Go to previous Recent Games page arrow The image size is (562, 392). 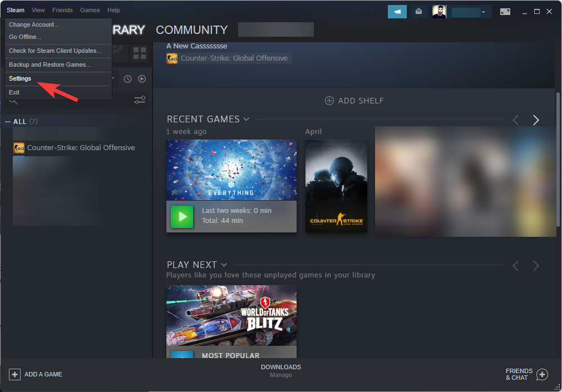pos(515,120)
